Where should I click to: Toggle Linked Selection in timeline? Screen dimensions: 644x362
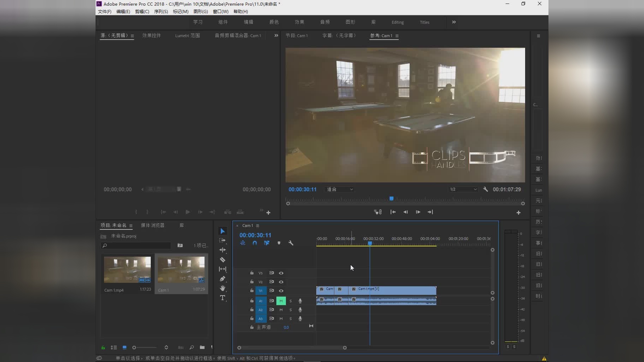point(267,243)
